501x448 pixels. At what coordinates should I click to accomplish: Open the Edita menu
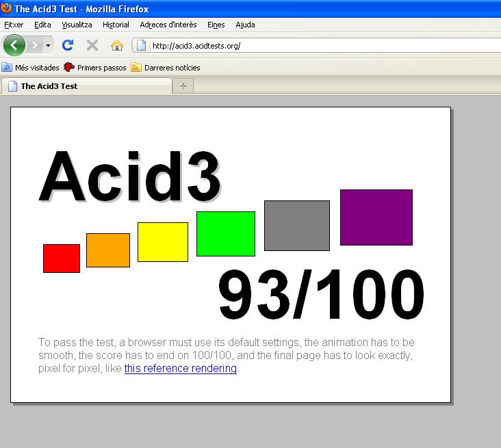click(42, 25)
